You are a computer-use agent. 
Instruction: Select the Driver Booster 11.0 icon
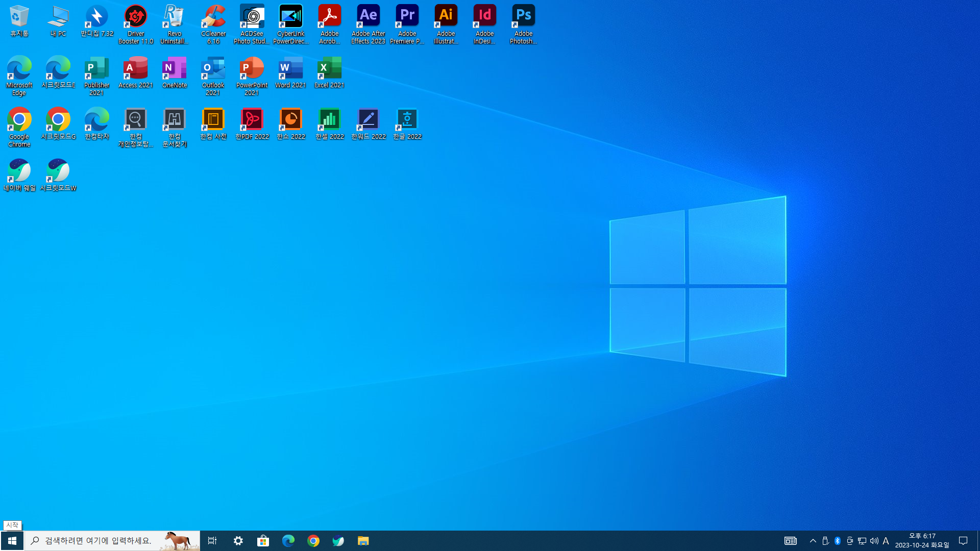point(135,24)
